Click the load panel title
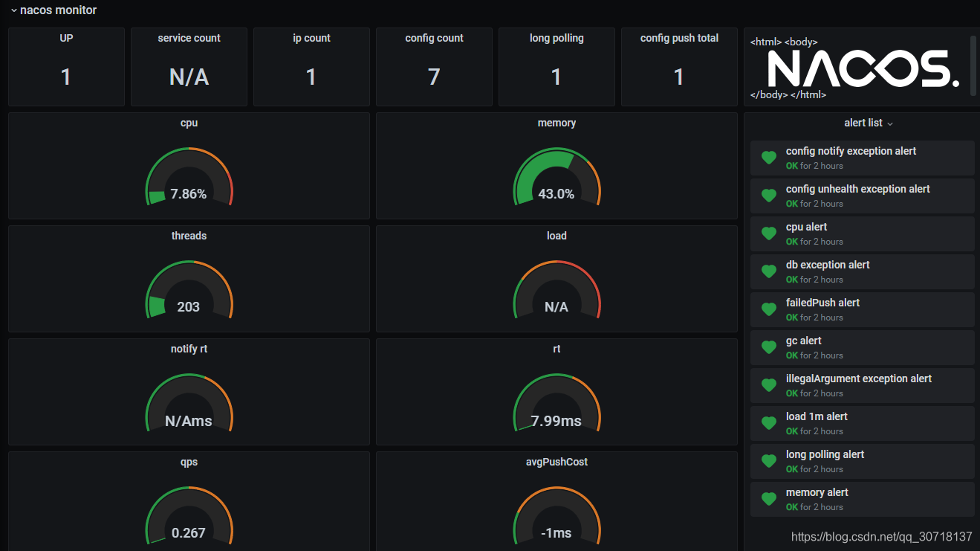Viewport: 980px width, 551px height. (x=556, y=236)
